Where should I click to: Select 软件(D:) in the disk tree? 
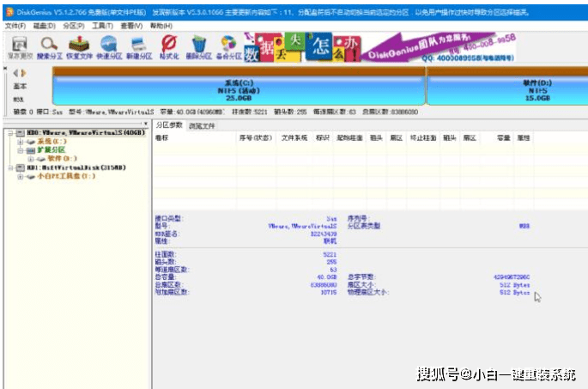[63, 159]
